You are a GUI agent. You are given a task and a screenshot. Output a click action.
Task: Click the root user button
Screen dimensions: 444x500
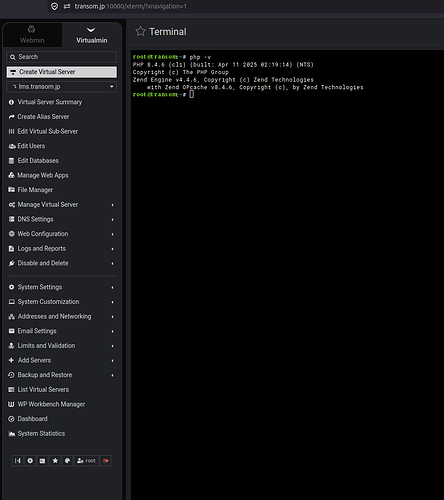(x=86, y=461)
